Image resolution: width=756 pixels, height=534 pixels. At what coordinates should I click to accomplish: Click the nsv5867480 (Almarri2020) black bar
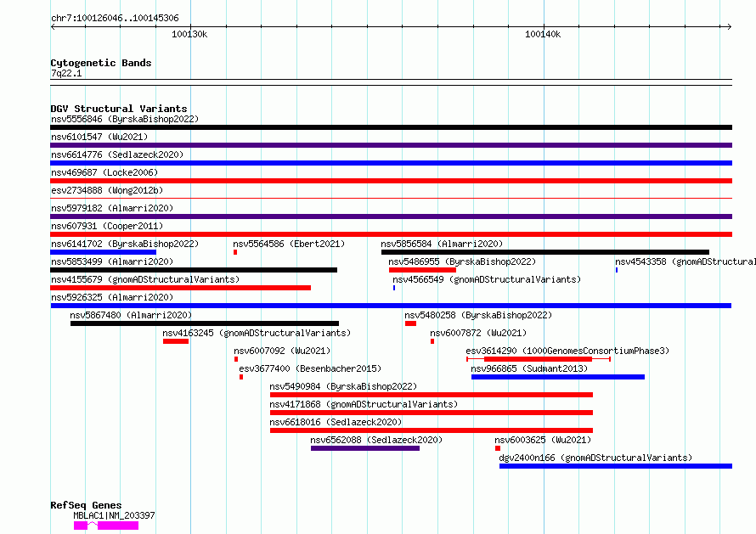pos(205,323)
